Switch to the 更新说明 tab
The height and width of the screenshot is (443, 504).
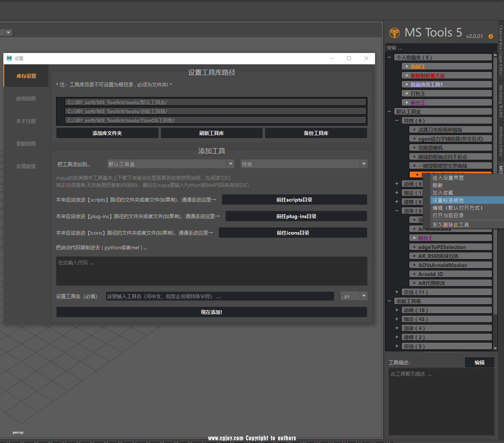tap(26, 144)
